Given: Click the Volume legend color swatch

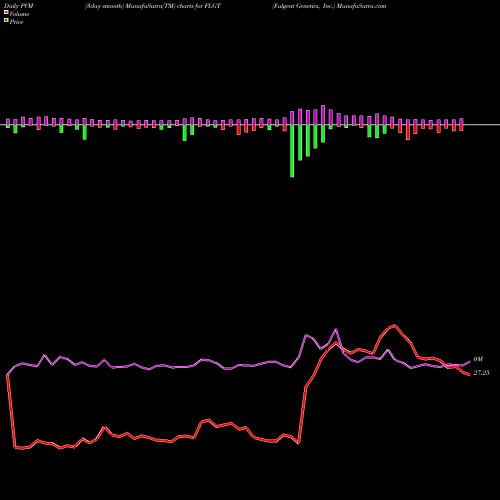Looking at the screenshot, I should point(6,13).
